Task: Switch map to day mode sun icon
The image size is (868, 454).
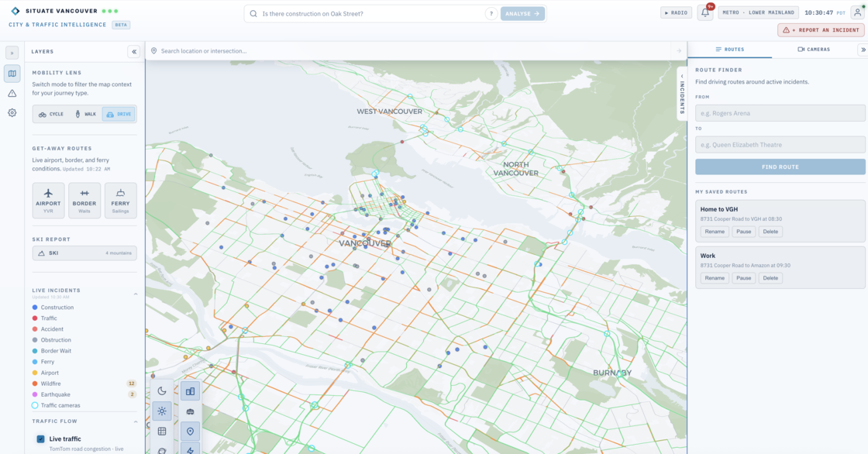Action: coord(162,411)
